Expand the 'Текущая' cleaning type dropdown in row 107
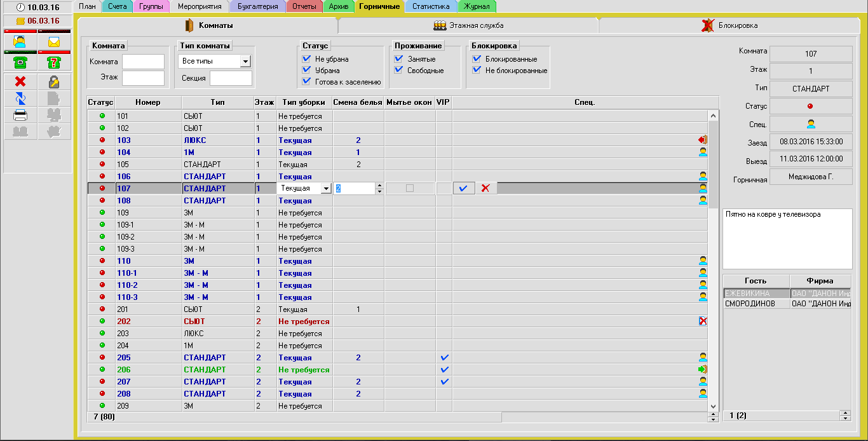Image resolution: width=868 pixels, height=441 pixels. click(x=326, y=188)
